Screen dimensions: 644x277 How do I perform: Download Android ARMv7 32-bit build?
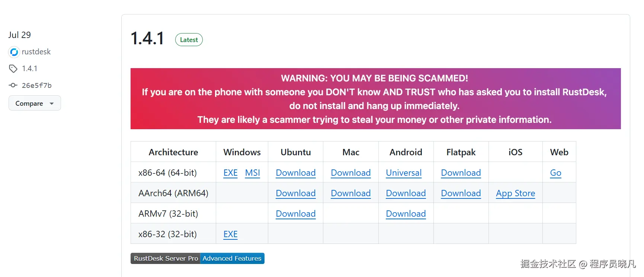point(406,214)
